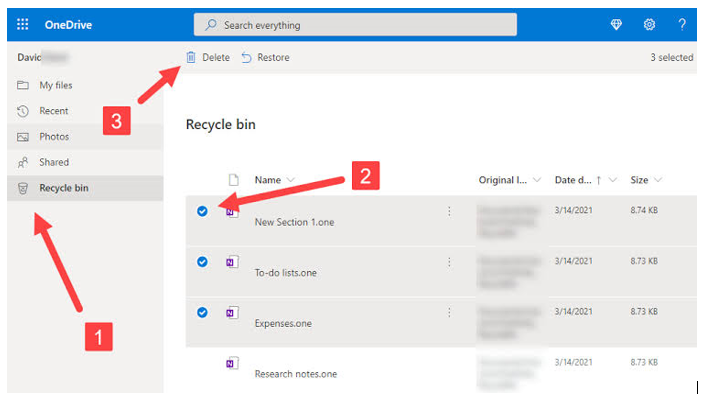708x410 pixels.
Task: Open the app launcher waffle icon
Action: click(x=23, y=24)
